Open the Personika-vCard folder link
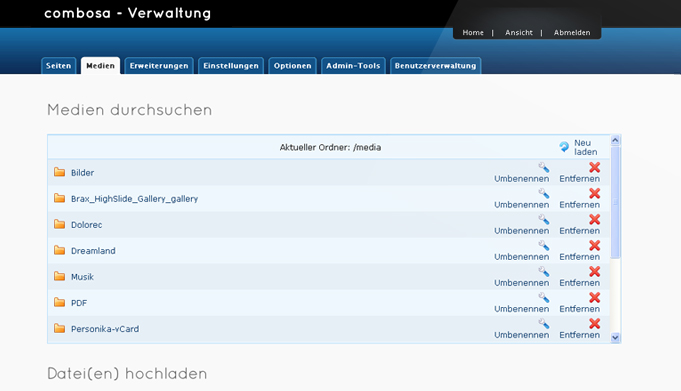Screen dimensions: 681x391 coord(105,329)
